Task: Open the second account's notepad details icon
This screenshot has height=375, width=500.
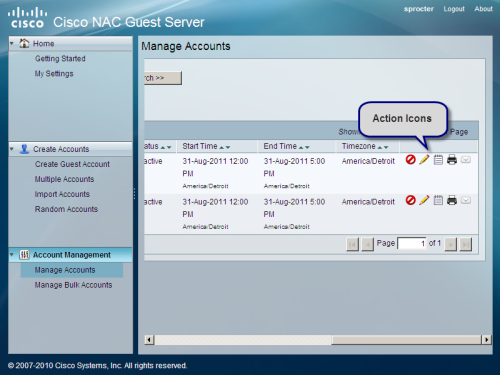Action: (438, 200)
